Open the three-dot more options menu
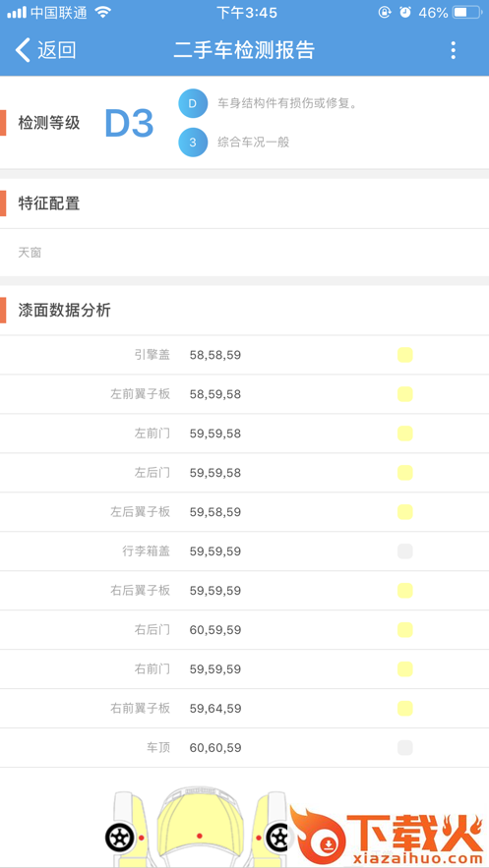This screenshot has width=489, height=868. tap(453, 50)
